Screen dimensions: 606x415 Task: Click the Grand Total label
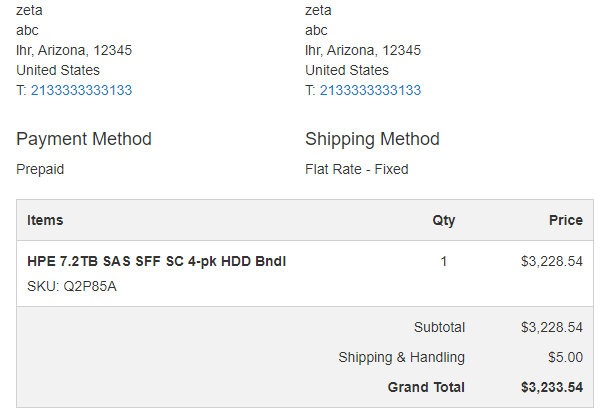click(x=426, y=387)
